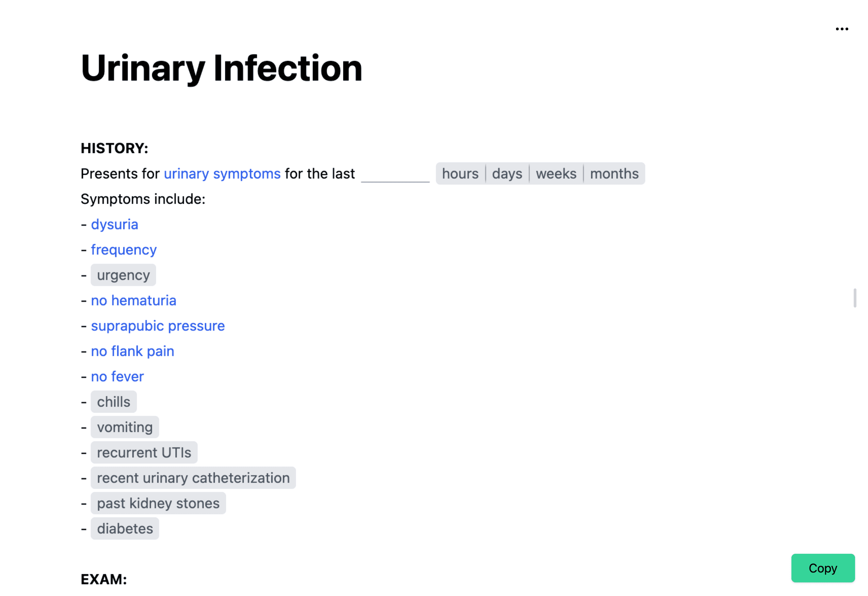Enable the 'chills' symptom chip
The width and height of the screenshot is (868, 596).
(x=114, y=402)
